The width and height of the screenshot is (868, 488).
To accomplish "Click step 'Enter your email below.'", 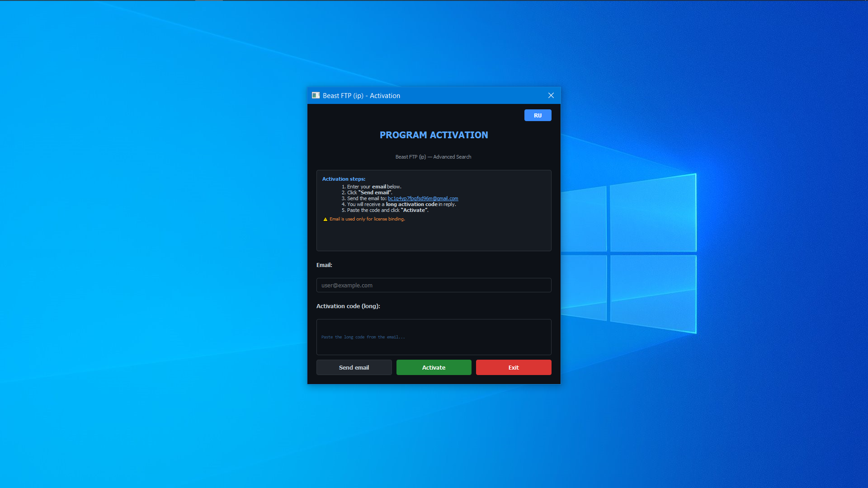I will [x=374, y=187].
